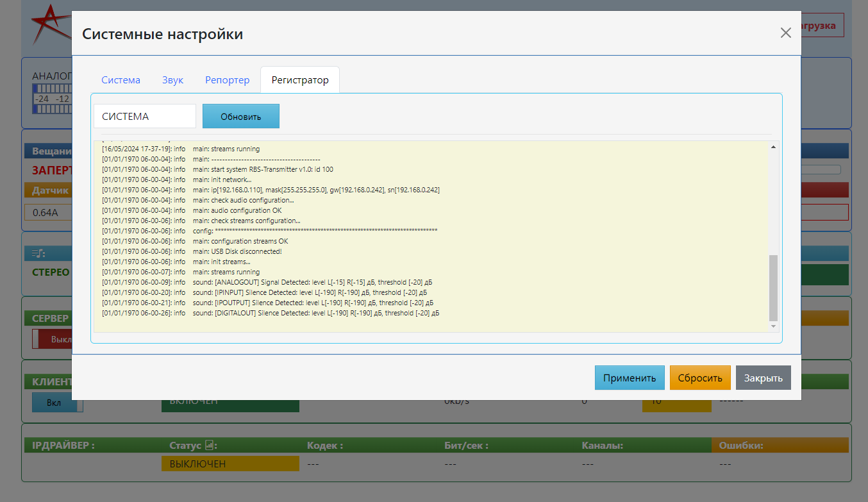Image resolution: width=868 pixels, height=502 pixels.
Task: Toggle the КЛИЕНТ Вкл switch
Action: (57, 403)
